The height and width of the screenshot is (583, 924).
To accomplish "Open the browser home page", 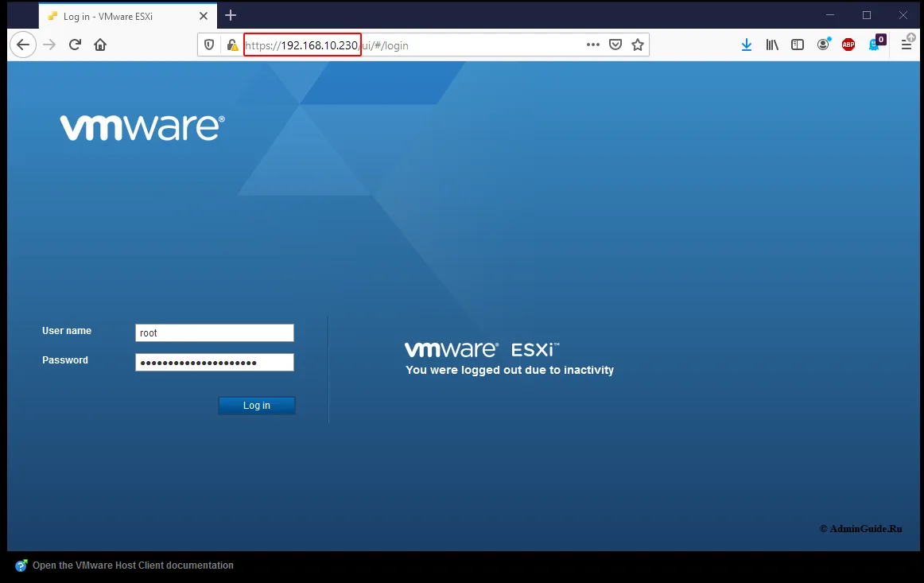I will [x=100, y=45].
